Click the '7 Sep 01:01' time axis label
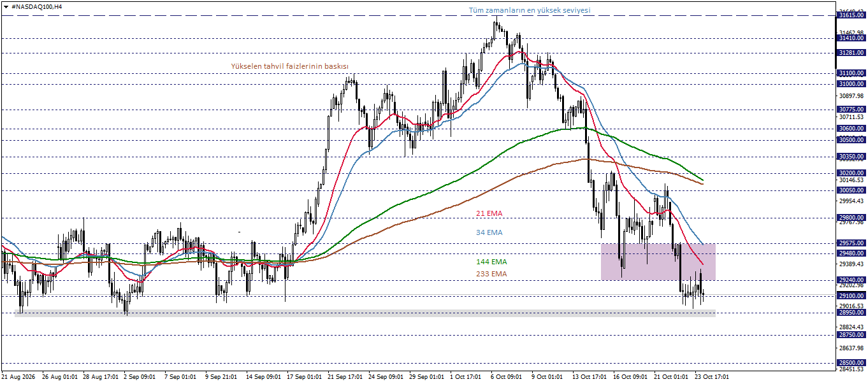Image resolution: width=868 pixels, height=384 pixels. 181,377
